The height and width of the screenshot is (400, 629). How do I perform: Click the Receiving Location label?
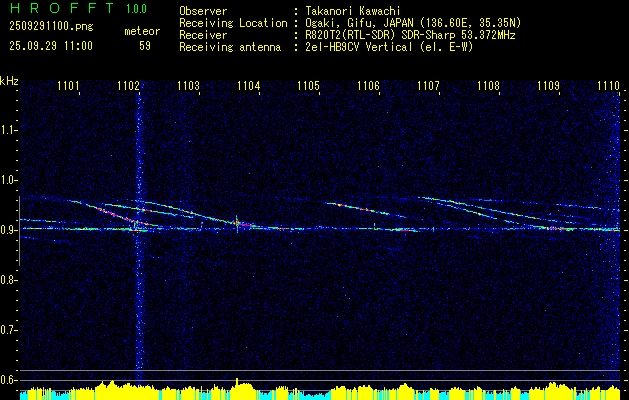(x=233, y=23)
